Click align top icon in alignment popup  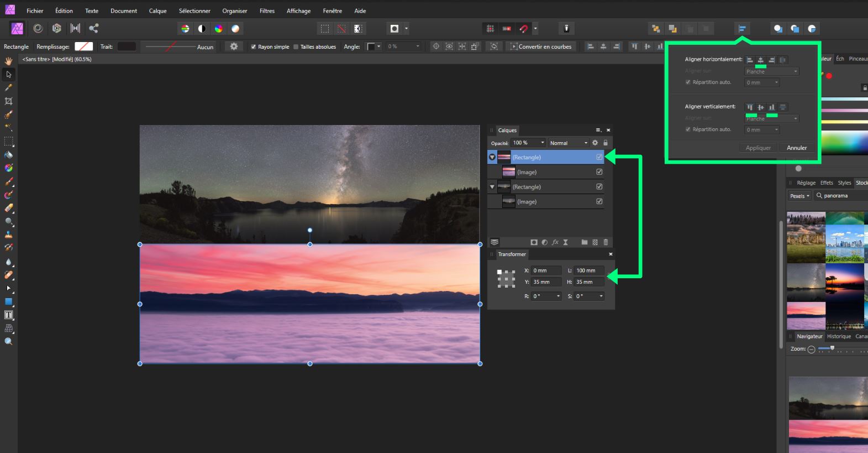point(750,107)
